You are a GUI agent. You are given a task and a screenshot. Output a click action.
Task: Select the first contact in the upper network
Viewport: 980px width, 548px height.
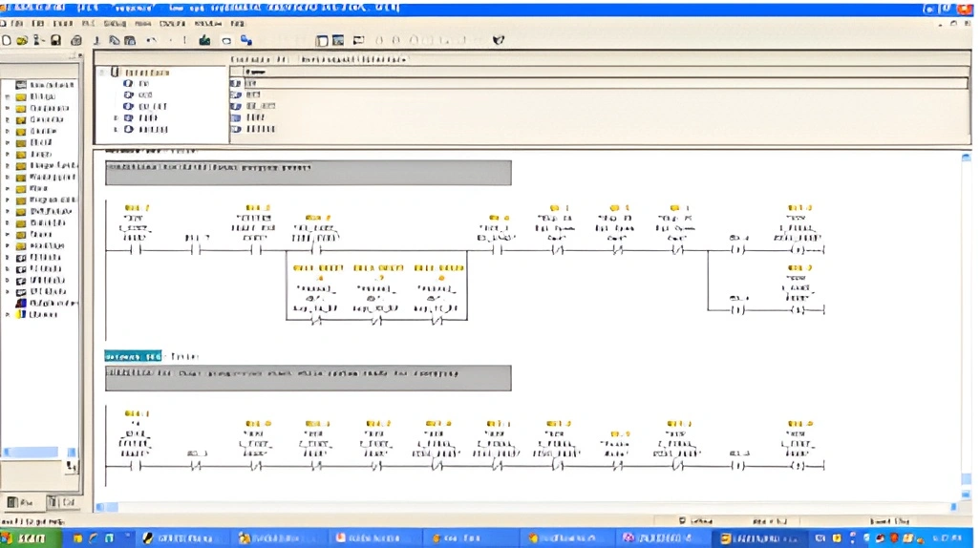[135, 251]
